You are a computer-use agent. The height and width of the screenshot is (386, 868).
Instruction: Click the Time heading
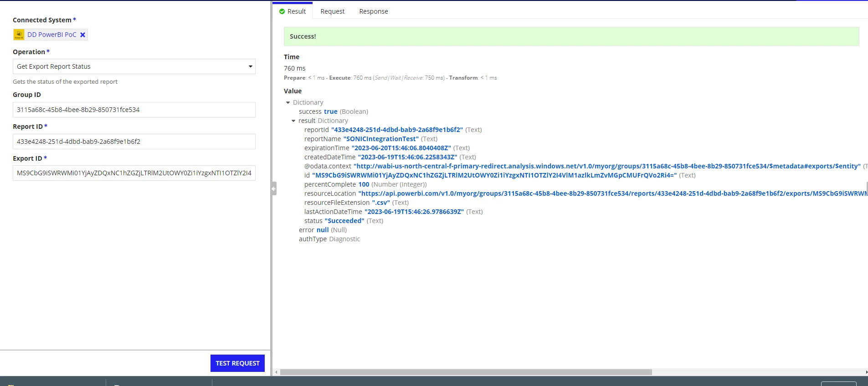tap(292, 57)
